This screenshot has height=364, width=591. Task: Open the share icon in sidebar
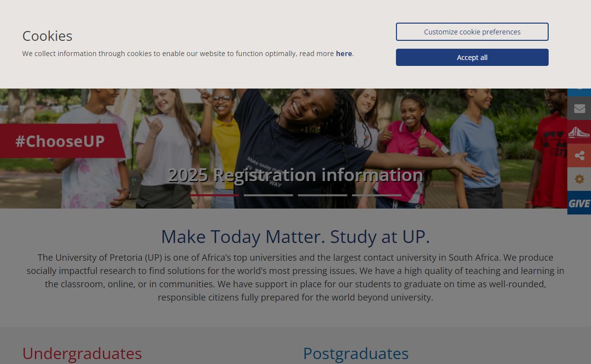pos(579,155)
